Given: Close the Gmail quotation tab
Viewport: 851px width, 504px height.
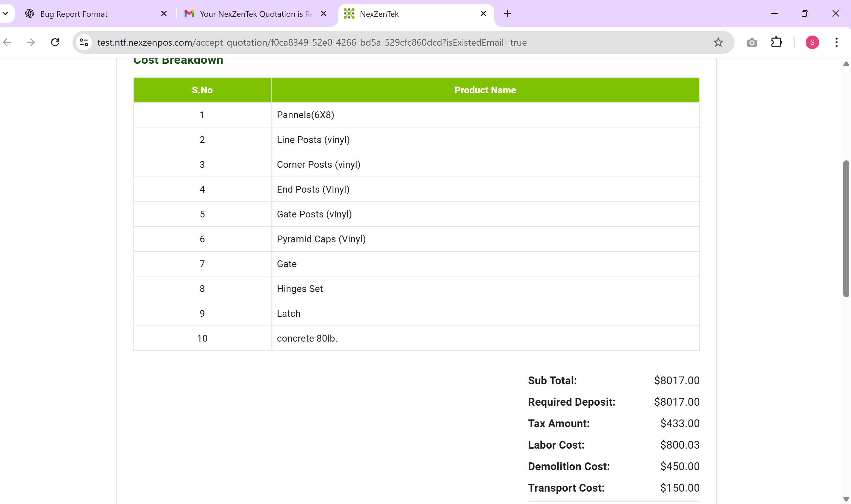Looking at the screenshot, I should click(x=324, y=13).
